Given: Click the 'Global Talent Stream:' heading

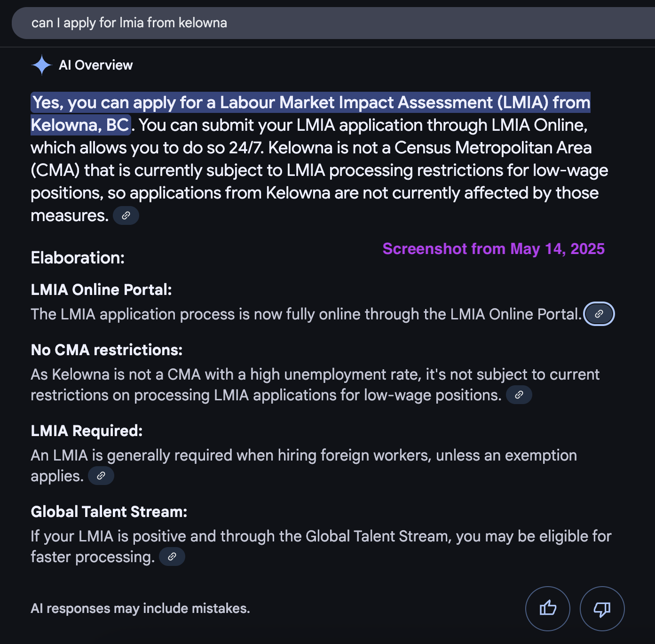Looking at the screenshot, I should pos(109,512).
